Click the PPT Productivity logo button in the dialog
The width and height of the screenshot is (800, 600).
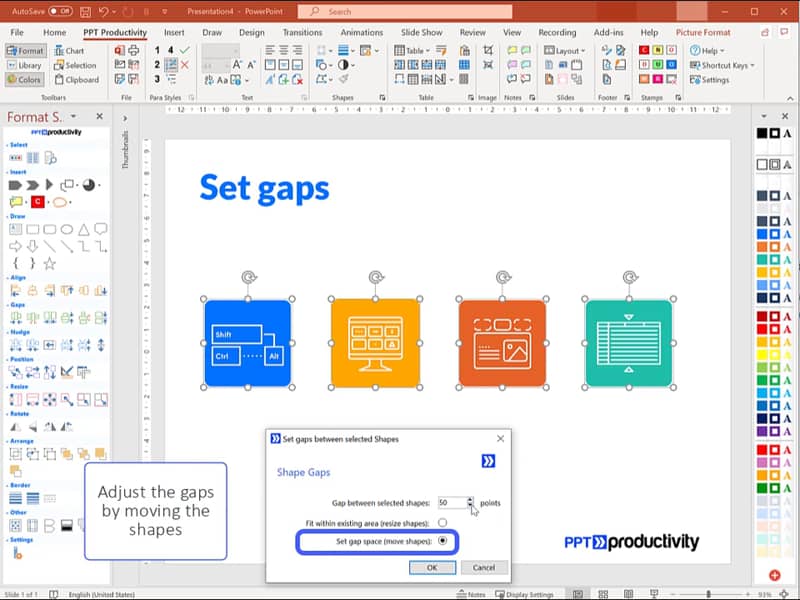pos(488,461)
